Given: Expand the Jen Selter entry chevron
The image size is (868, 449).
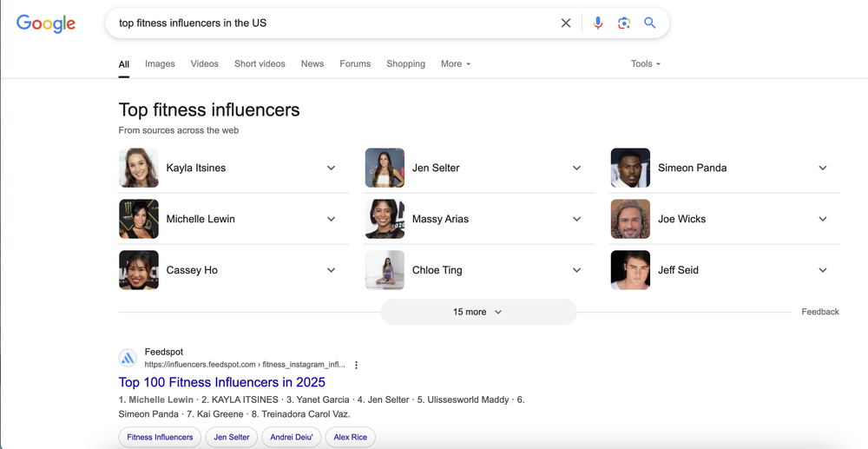Looking at the screenshot, I should (577, 168).
